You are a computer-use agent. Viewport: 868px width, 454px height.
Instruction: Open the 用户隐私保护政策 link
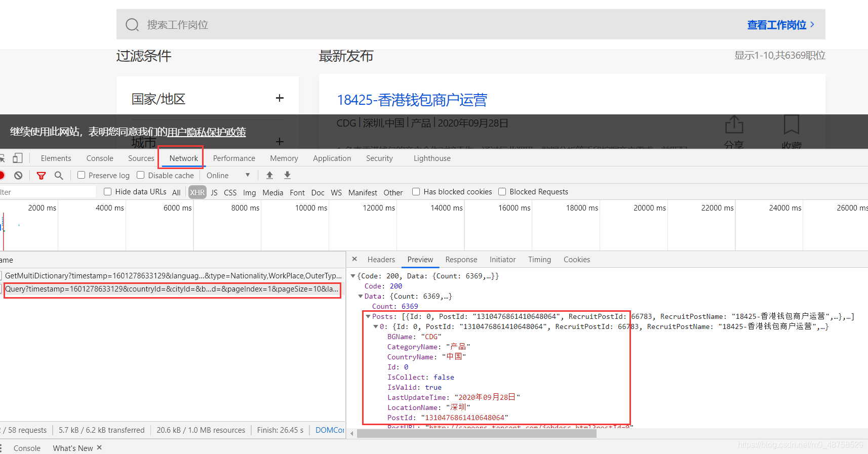(x=207, y=132)
